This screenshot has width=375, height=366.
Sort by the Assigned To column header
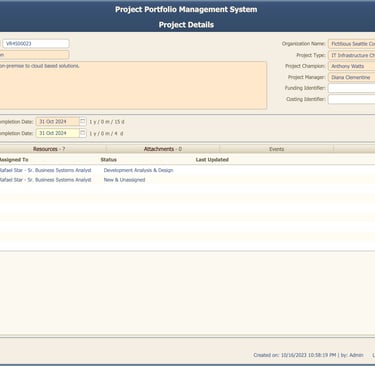(14, 160)
